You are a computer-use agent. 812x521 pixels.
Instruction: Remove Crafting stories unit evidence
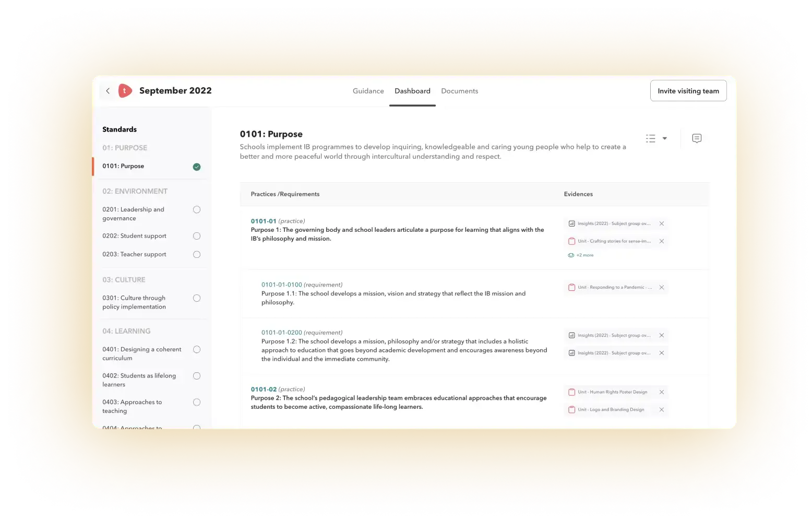point(661,241)
